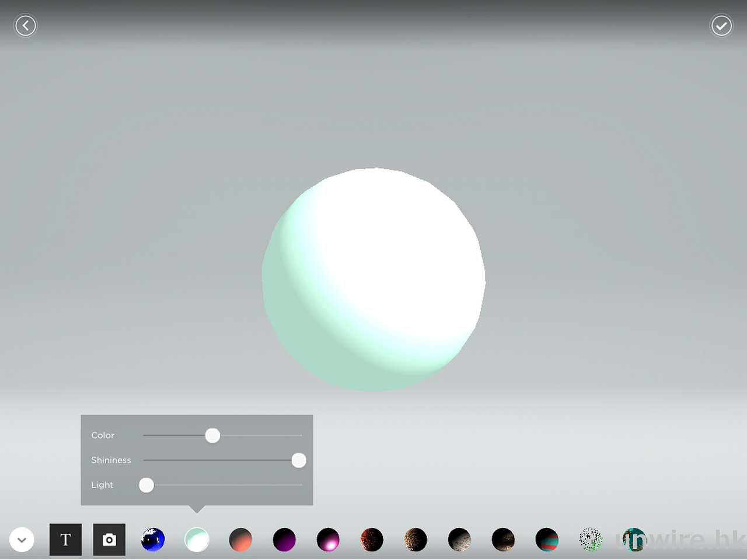This screenshot has height=560, width=747.
Task: Click the back arrow button
Action: point(25,26)
